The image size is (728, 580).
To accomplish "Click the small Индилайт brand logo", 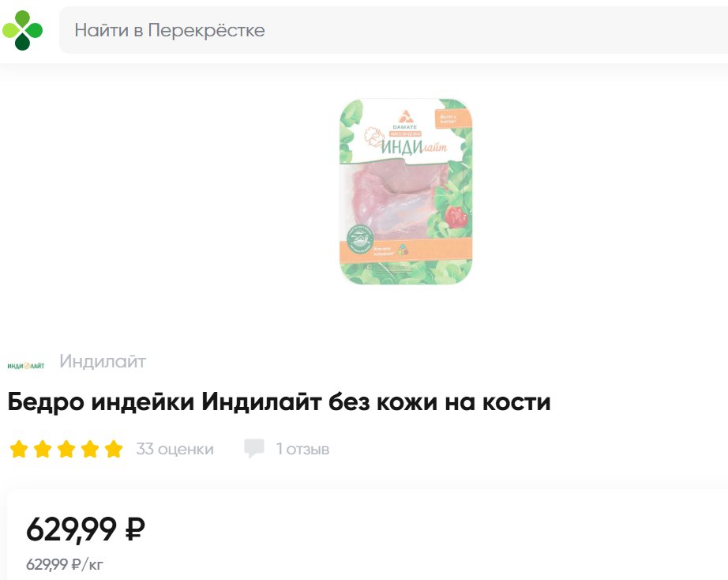I will pyautogui.click(x=26, y=366).
